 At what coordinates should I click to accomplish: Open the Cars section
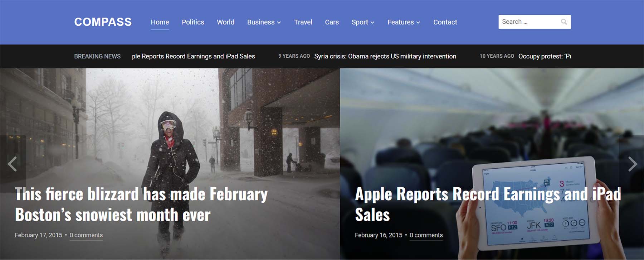(332, 22)
